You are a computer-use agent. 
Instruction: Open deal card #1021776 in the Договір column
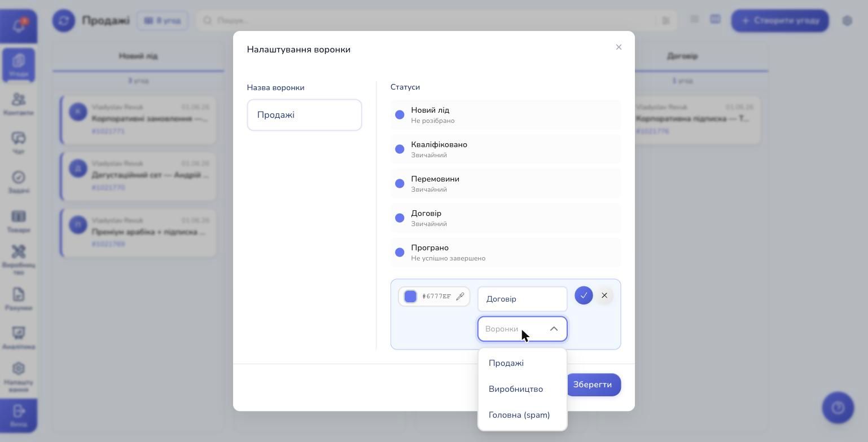click(x=698, y=120)
